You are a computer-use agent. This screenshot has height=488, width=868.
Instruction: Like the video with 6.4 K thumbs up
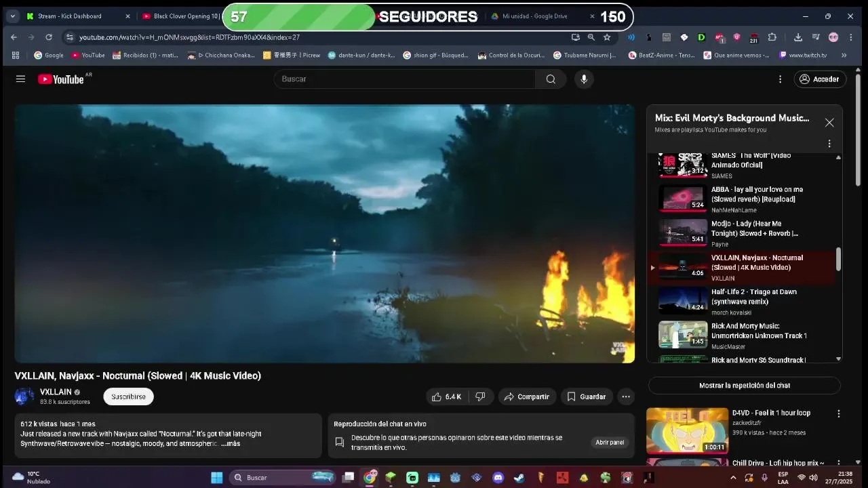[x=446, y=396]
